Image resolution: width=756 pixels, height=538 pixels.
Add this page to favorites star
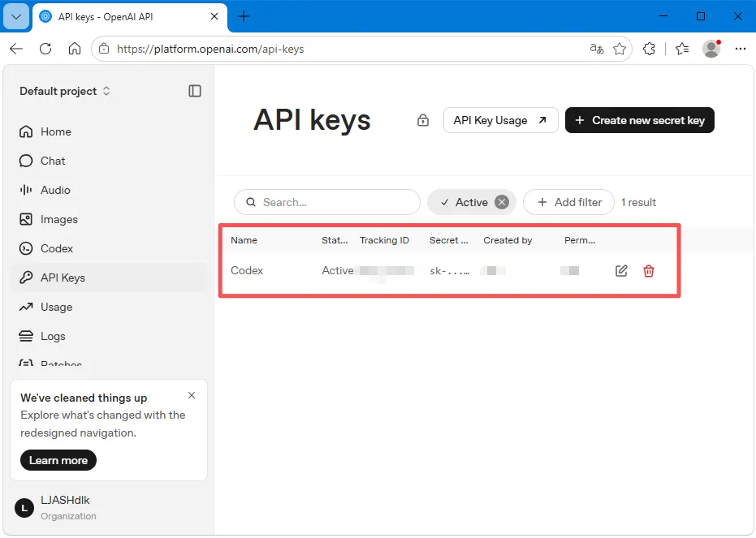(x=620, y=49)
